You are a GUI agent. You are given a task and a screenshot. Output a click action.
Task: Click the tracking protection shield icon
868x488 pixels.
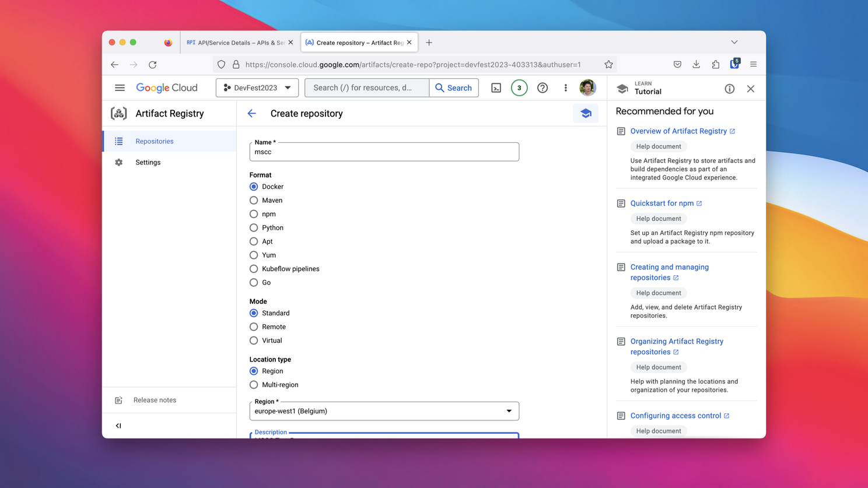pos(221,65)
